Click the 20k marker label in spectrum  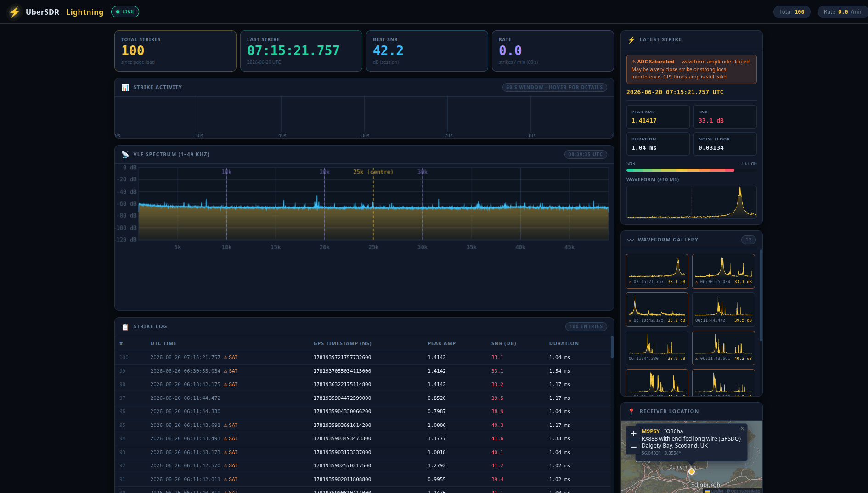point(324,172)
